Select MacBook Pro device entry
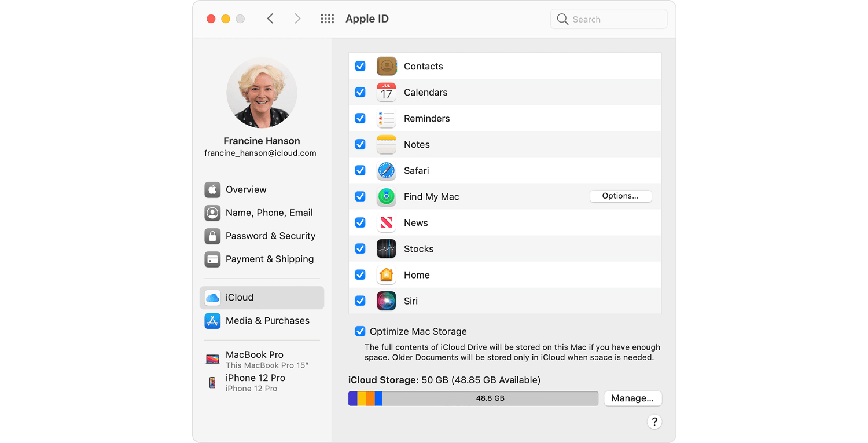This screenshot has height=443, width=868. (262, 359)
